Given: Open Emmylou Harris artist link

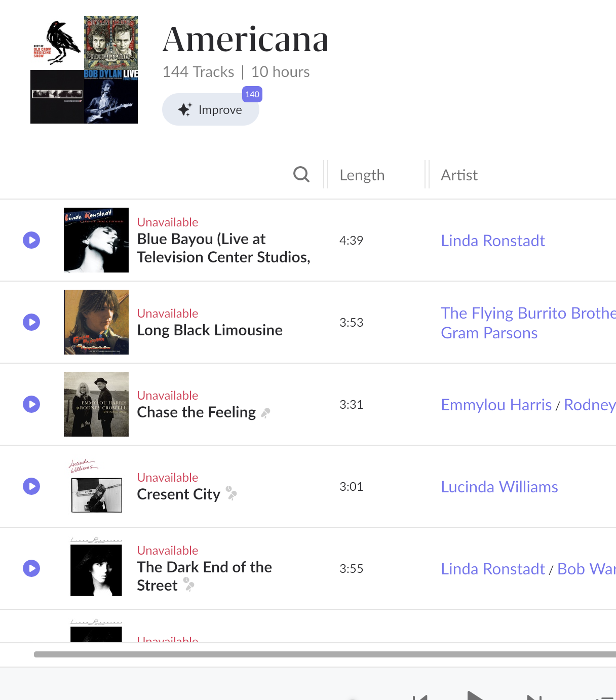Looking at the screenshot, I should pos(496,405).
